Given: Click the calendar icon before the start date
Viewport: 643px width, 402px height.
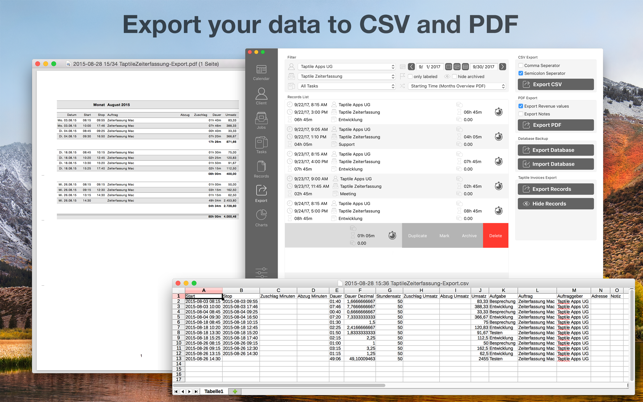Looking at the screenshot, I should [403, 66].
